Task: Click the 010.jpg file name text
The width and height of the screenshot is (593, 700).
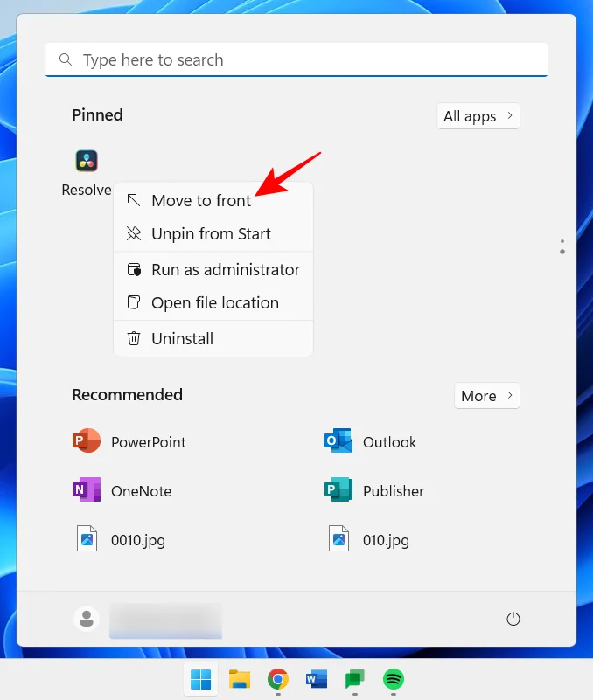Action: pyautogui.click(x=386, y=540)
